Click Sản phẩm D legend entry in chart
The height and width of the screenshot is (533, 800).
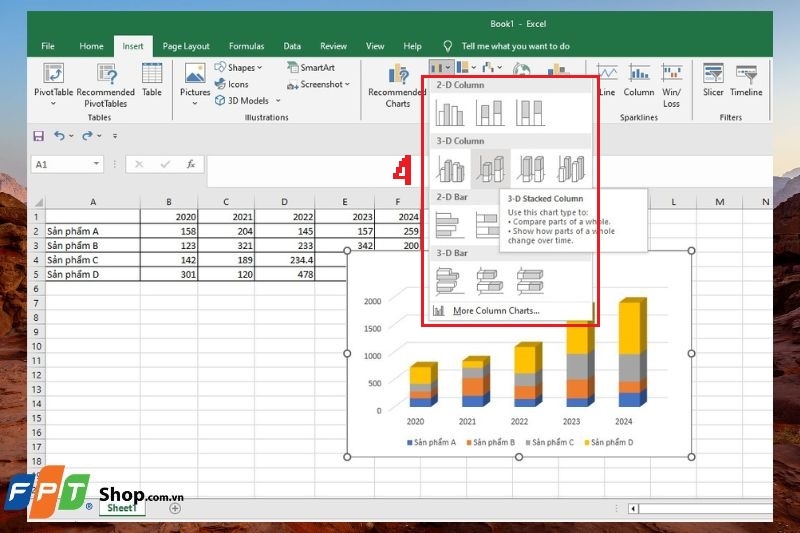click(608, 442)
